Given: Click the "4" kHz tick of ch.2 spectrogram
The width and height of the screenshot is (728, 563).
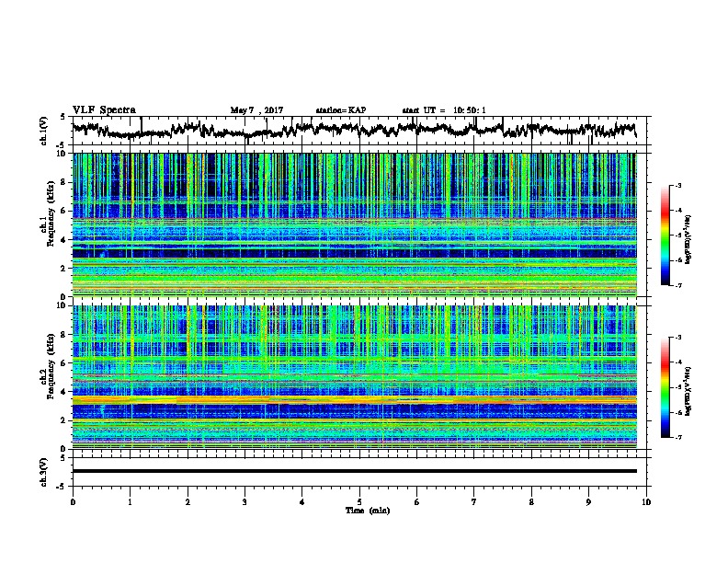Looking at the screenshot, I should (64, 392).
